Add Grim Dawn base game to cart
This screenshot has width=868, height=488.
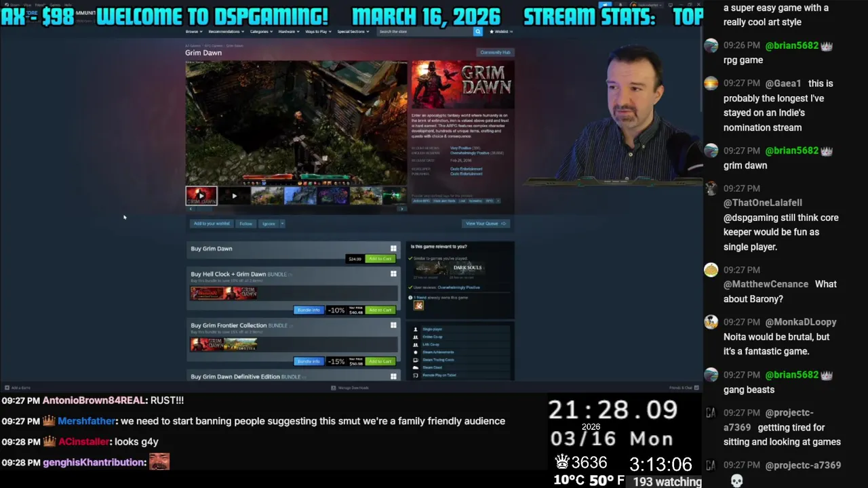tap(380, 259)
